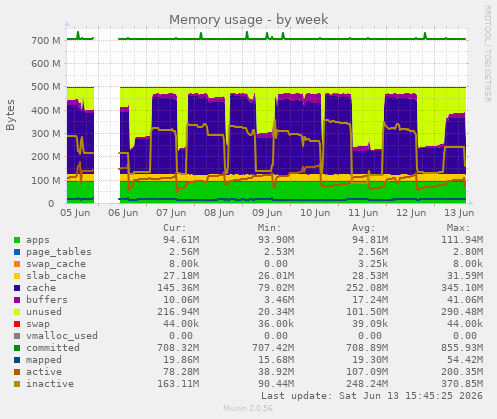Screen dimensions: 497x419
Task: Click the 'page_tables' legend label
Action: pos(59,252)
